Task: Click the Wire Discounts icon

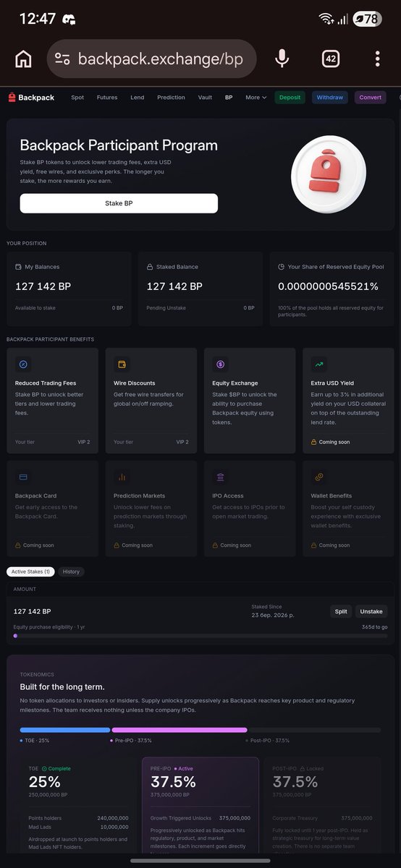Action: click(122, 364)
